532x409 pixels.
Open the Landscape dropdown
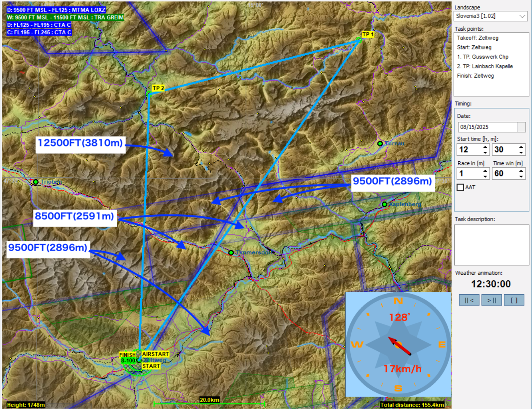(522, 16)
